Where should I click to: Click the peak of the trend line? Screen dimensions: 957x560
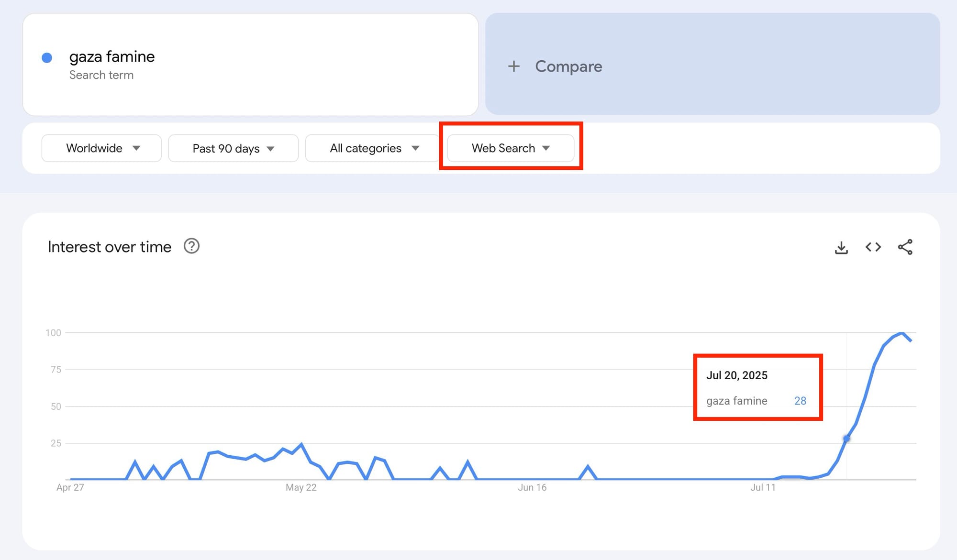tap(901, 333)
